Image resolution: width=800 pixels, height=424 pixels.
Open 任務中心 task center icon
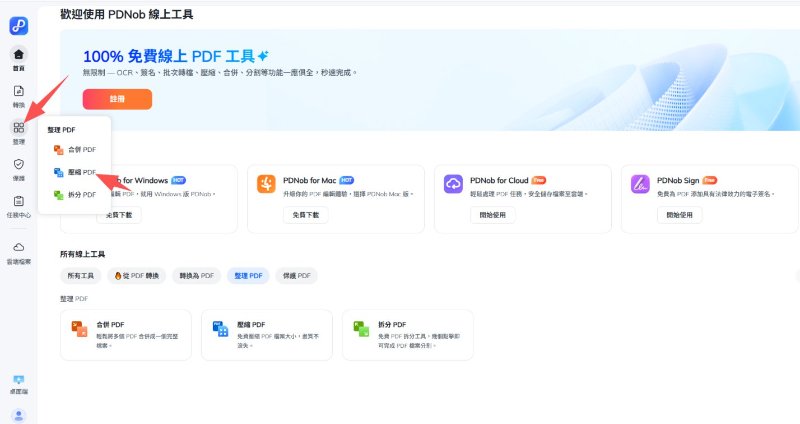click(x=19, y=205)
